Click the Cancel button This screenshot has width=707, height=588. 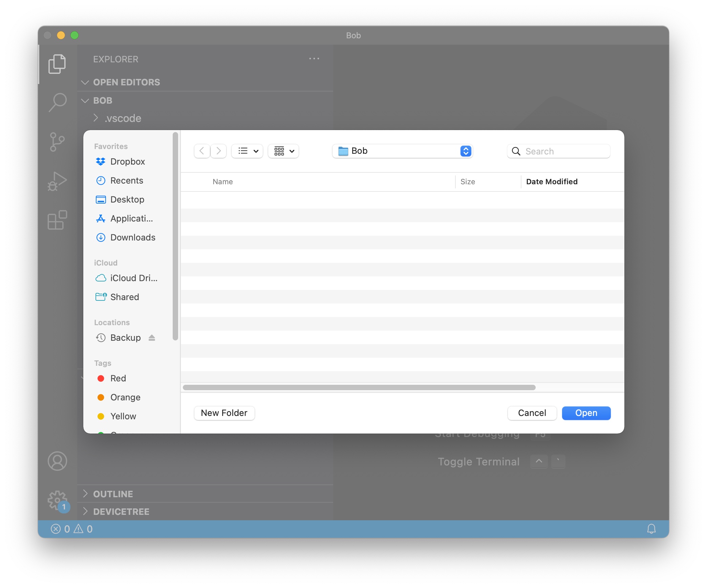coord(532,413)
